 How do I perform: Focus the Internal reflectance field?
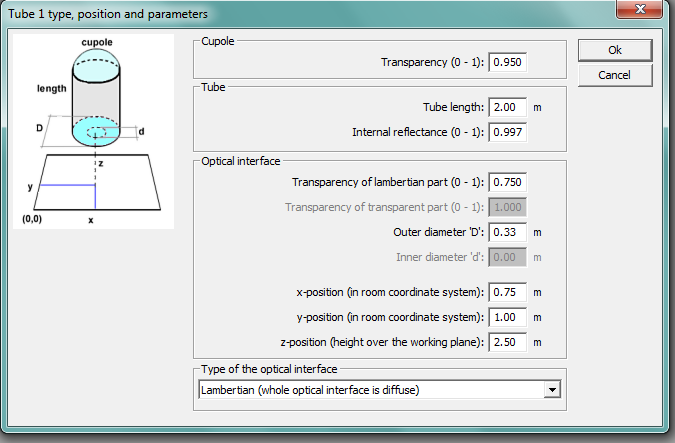click(508, 132)
